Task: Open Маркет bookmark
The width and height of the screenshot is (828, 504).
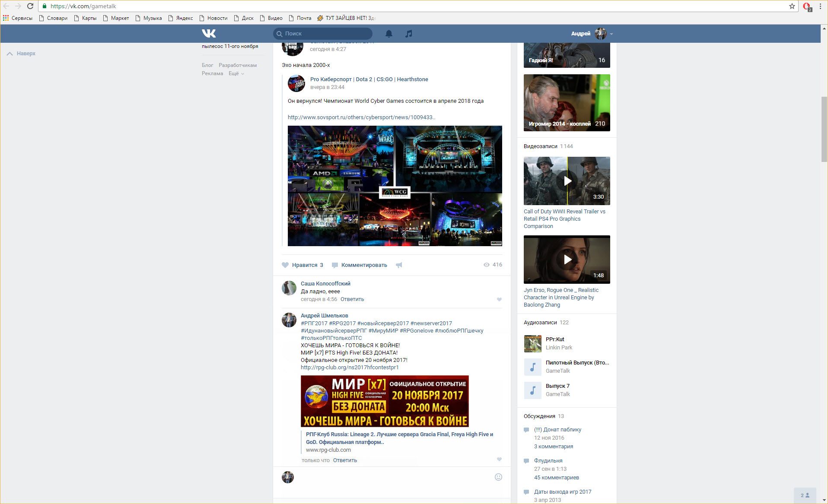Action: [x=116, y=18]
